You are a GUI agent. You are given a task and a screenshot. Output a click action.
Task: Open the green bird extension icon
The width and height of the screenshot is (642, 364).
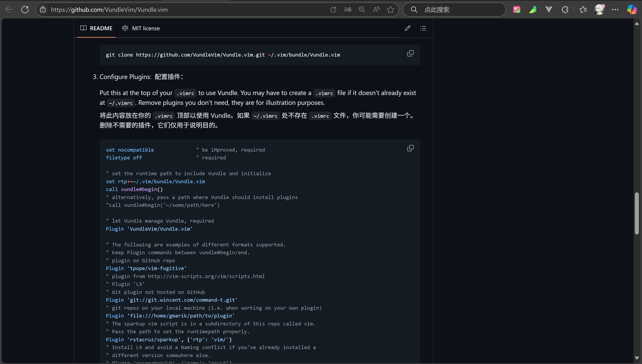533,10
